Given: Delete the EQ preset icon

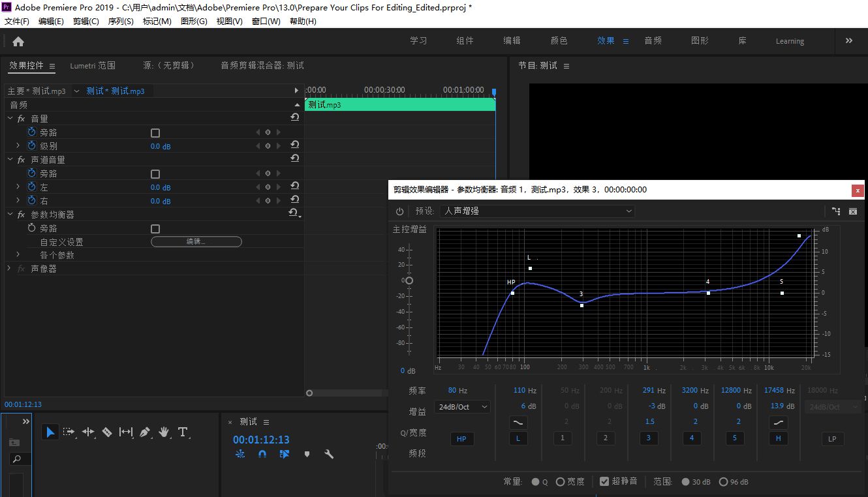Looking at the screenshot, I should click(852, 211).
